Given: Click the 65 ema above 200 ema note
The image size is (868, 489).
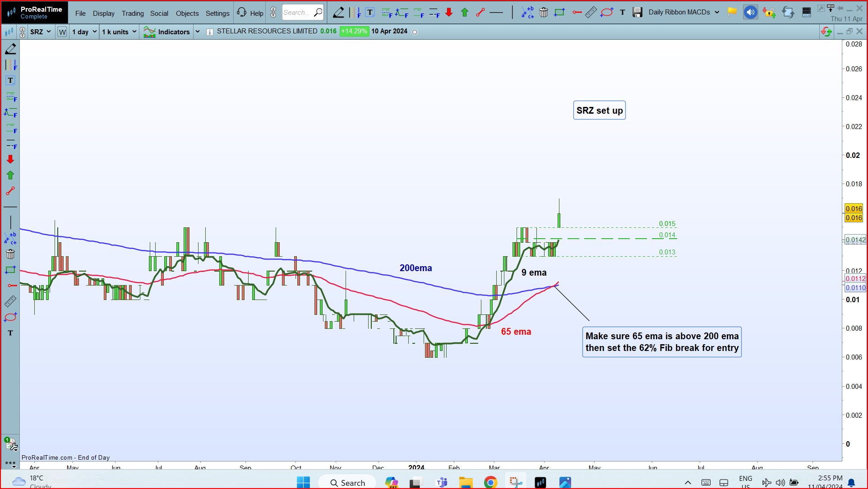Looking at the screenshot, I should pyautogui.click(x=662, y=342).
